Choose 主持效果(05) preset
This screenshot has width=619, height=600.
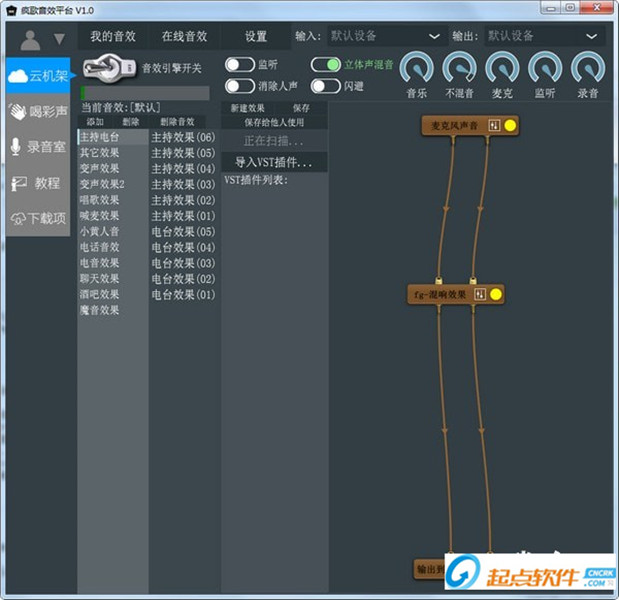coord(184,153)
